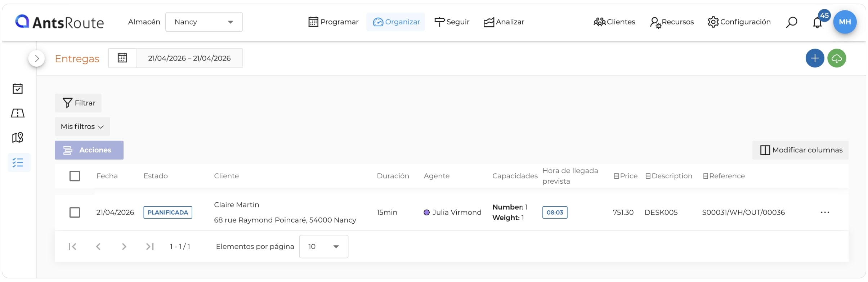Open the Recursos menu
Screen dimensions: 868x282
tap(672, 22)
